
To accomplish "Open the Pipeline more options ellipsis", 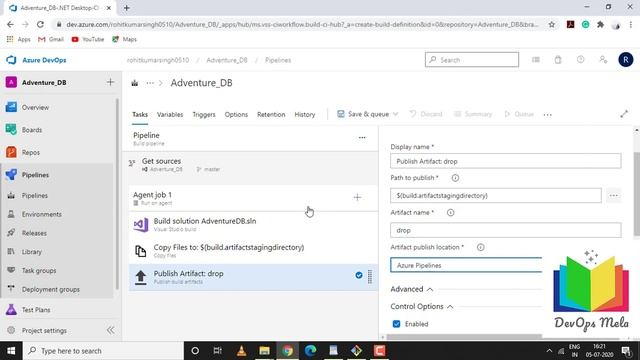I will pyautogui.click(x=362, y=138).
